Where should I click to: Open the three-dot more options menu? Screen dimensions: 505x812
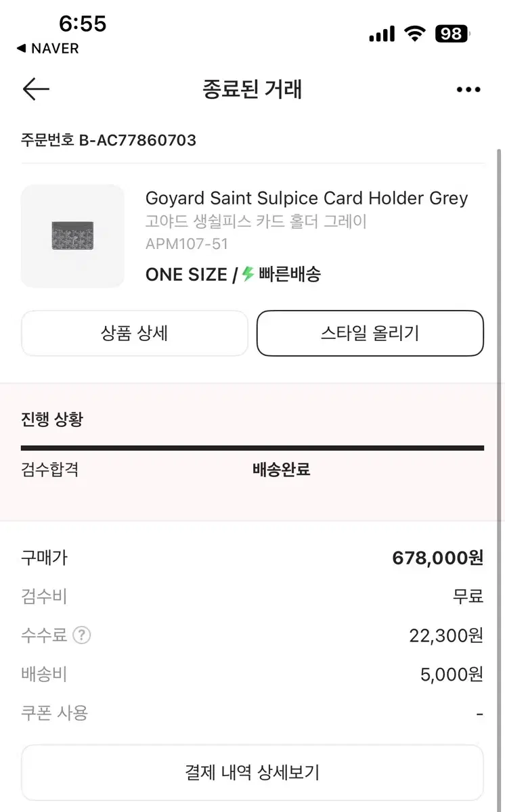tap(468, 89)
